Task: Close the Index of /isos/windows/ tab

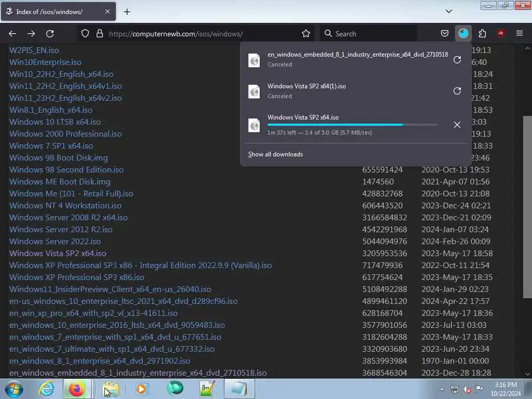Action: pos(107,11)
